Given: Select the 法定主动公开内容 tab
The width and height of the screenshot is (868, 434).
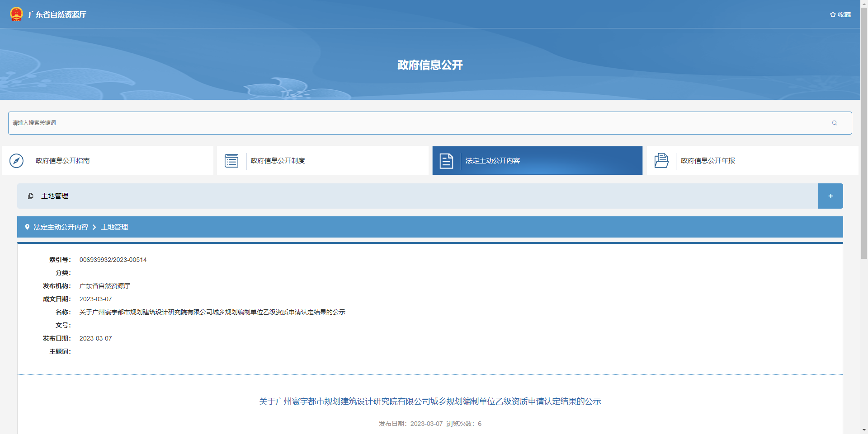Looking at the screenshot, I should (x=492, y=161).
